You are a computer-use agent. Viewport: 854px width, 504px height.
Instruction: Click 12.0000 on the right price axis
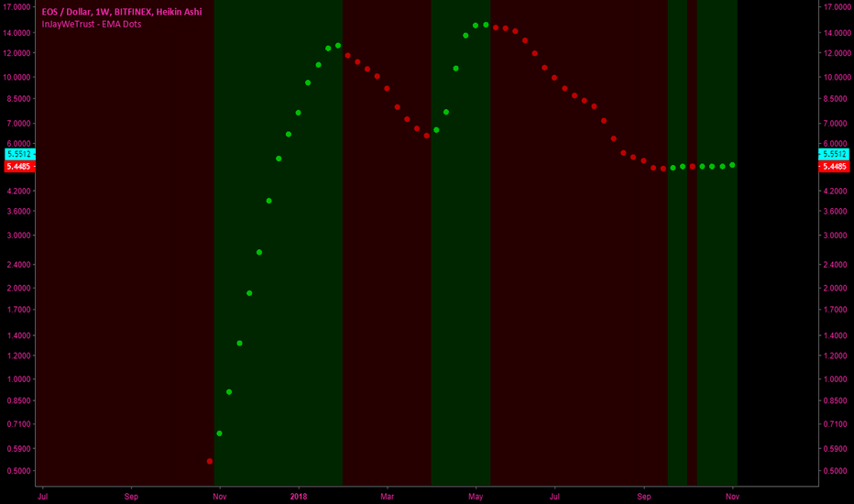point(838,53)
